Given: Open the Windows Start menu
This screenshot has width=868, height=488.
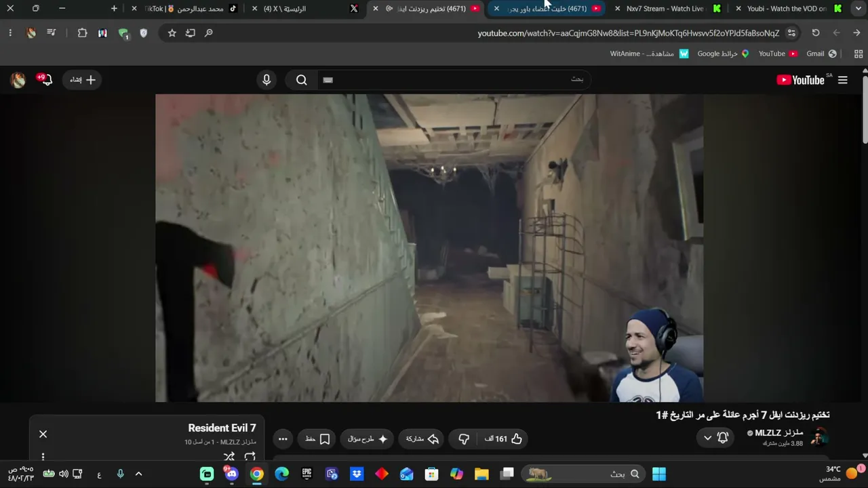Looking at the screenshot, I should pos(658,474).
